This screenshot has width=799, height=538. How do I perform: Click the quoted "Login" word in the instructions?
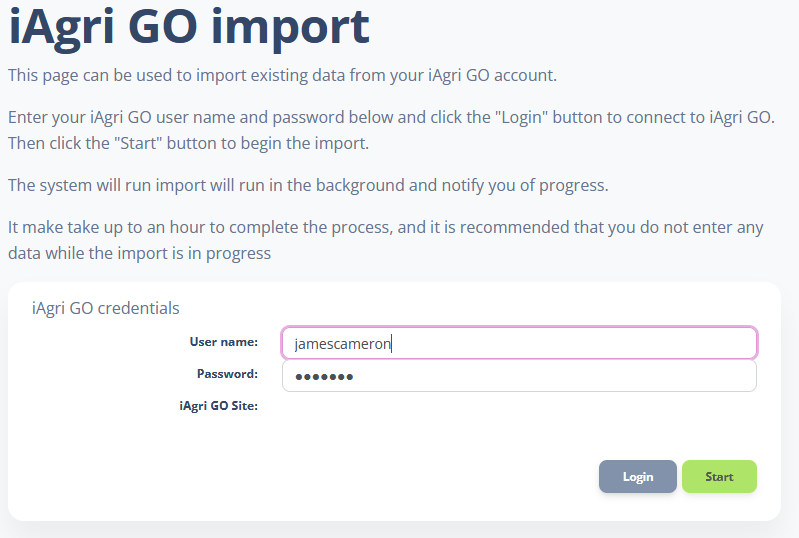[521, 117]
